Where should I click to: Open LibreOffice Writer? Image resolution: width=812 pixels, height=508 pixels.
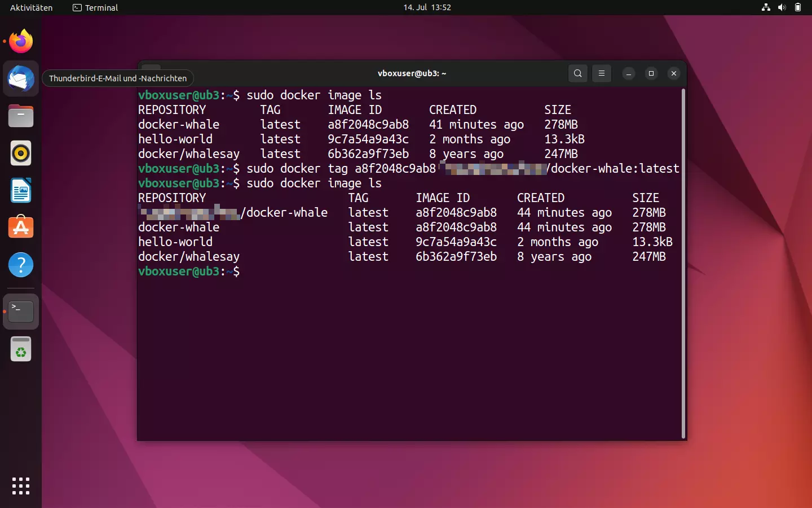coord(20,190)
